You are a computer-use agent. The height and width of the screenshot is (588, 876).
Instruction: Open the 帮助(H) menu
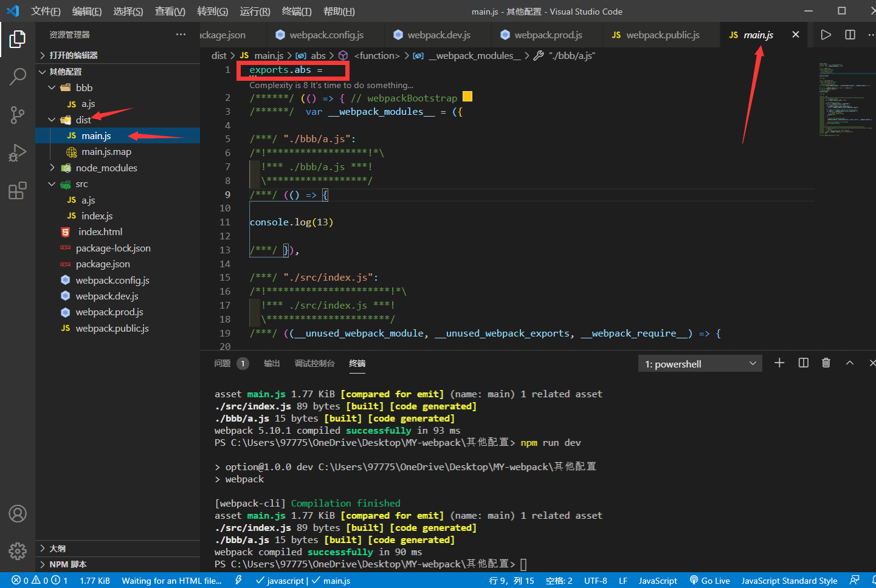tap(339, 12)
